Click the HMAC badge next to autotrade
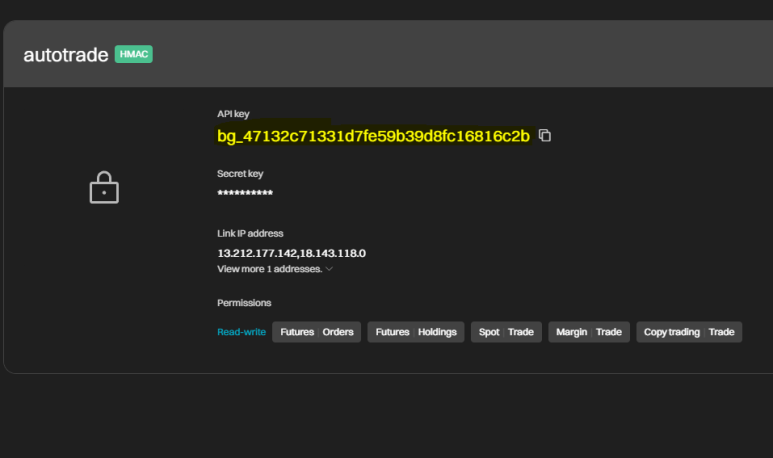Image resolution: width=773 pixels, height=458 pixels. coord(134,54)
